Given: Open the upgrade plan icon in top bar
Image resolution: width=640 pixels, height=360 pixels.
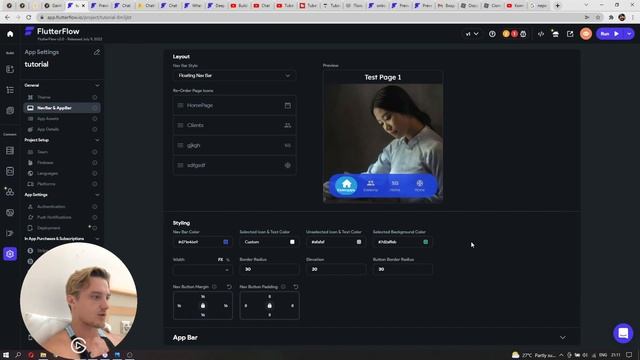Looking at the screenshot, I should [x=555, y=34].
